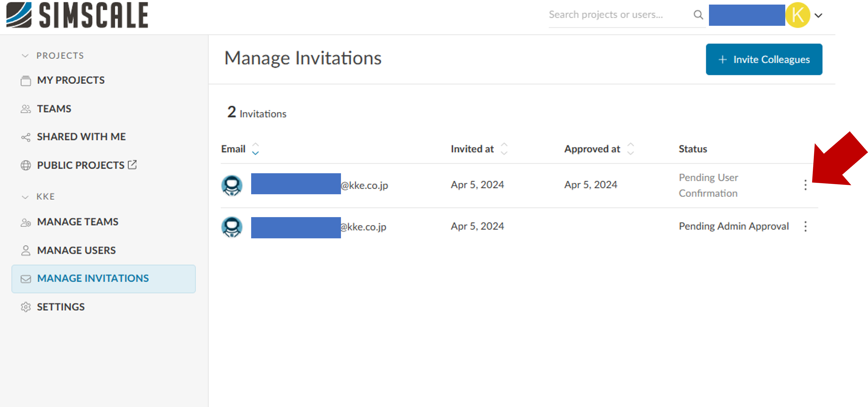
Task: Open Settings via the gear icon
Action: click(26, 307)
